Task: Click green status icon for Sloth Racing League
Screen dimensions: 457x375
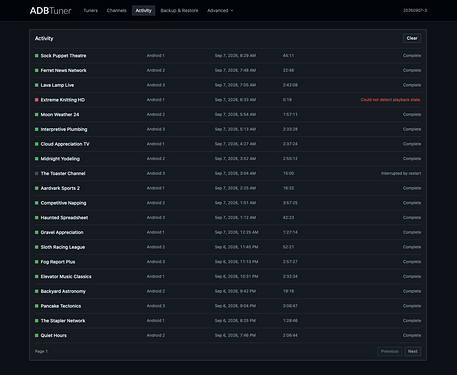Action: pos(37,247)
